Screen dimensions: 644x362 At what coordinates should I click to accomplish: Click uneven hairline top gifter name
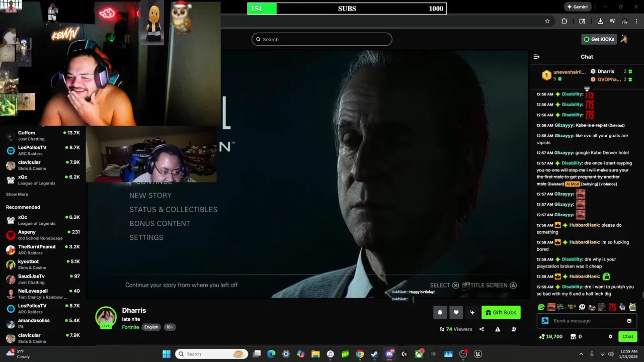570,72
